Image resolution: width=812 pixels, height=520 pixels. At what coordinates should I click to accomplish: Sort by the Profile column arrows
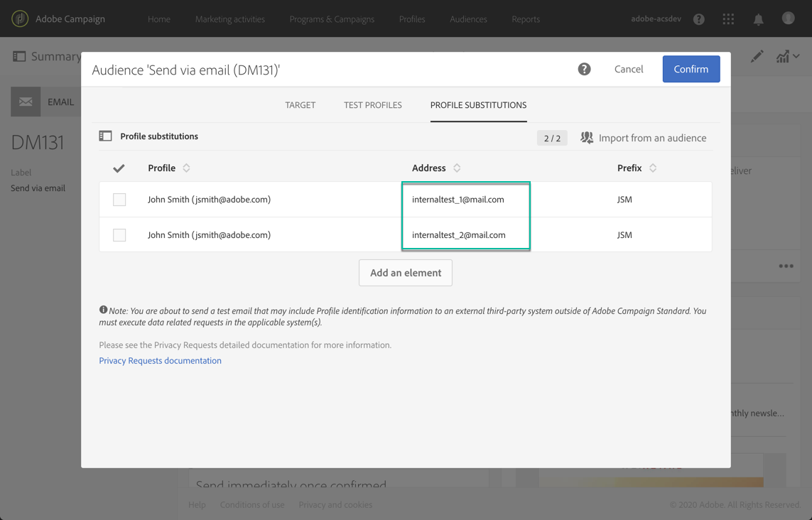[x=186, y=168]
